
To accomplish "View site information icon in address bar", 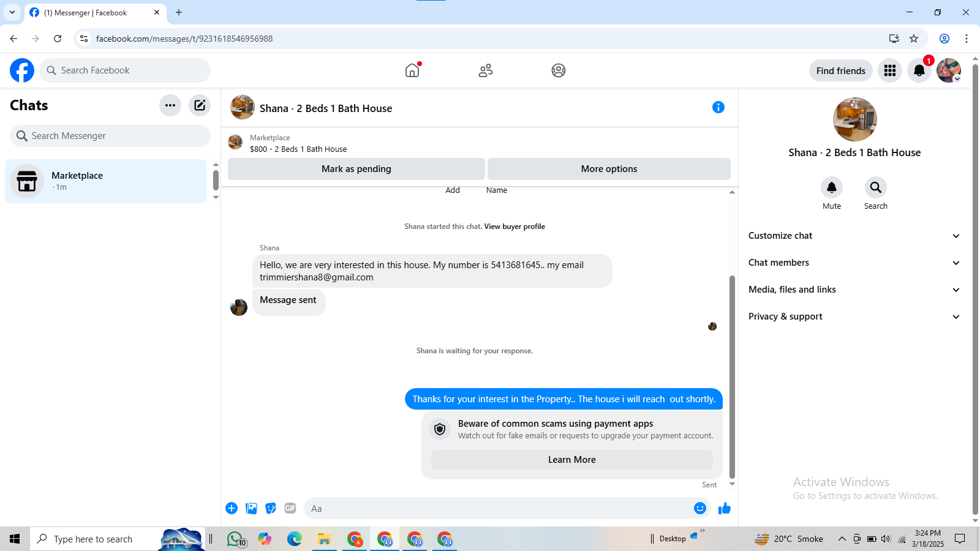I will coord(84,39).
